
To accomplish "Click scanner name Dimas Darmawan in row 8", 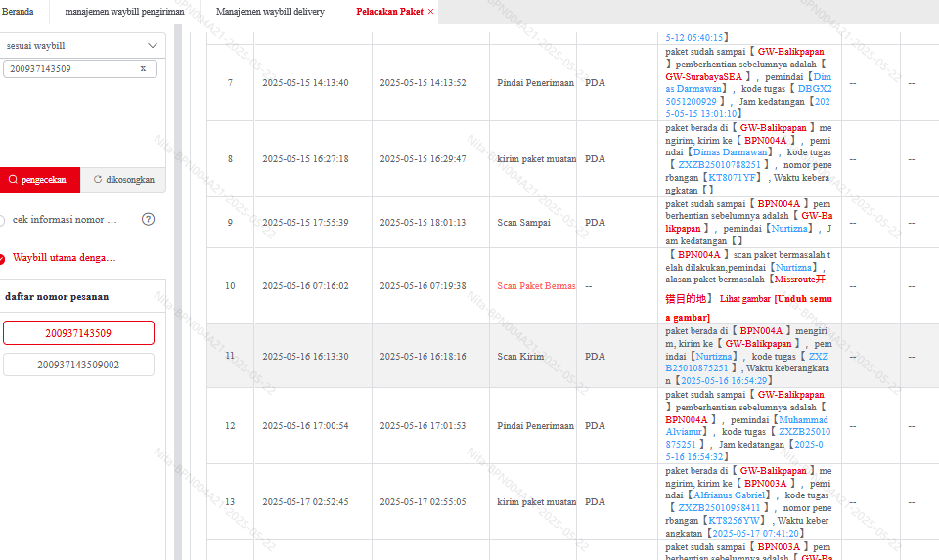I will click(730, 151).
